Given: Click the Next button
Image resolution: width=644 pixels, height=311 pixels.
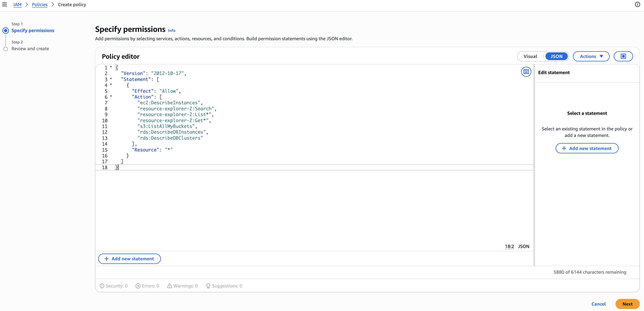Looking at the screenshot, I should coord(627,304).
